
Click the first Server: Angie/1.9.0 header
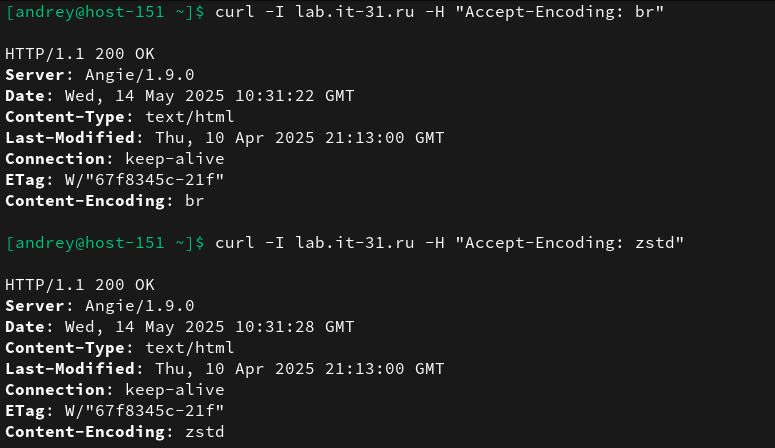click(100, 74)
